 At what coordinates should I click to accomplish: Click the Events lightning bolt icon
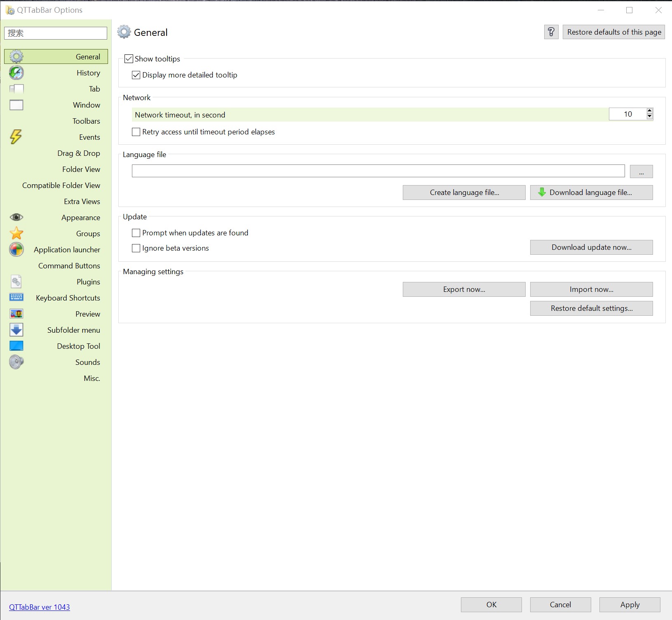[x=16, y=137]
